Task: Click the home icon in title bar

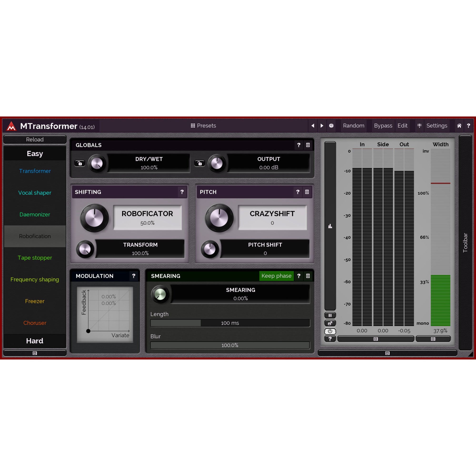Action: [459, 126]
